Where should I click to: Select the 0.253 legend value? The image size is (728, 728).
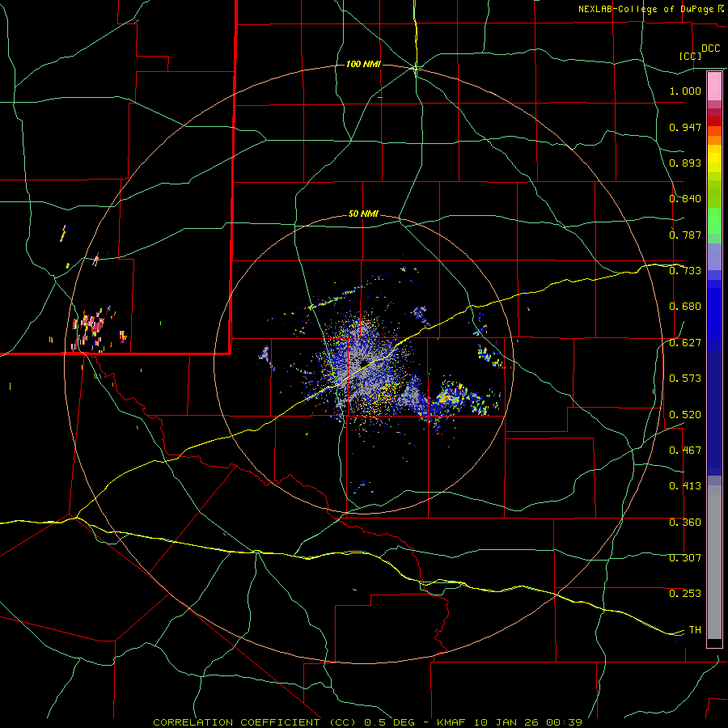click(x=685, y=594)
